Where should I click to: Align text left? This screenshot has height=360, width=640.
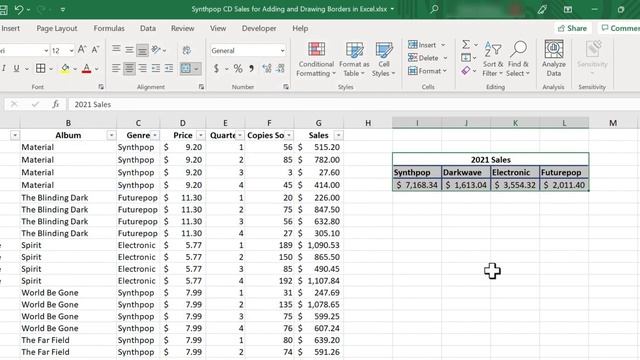click(x=116, y=69)
